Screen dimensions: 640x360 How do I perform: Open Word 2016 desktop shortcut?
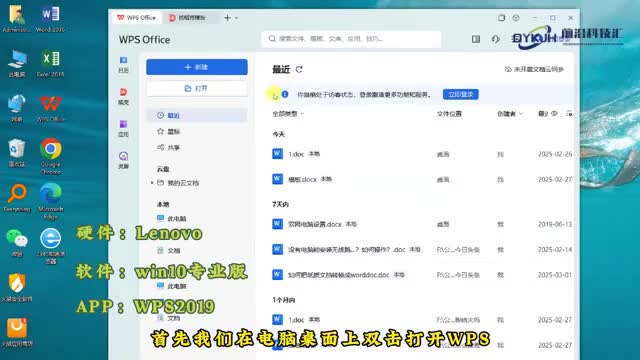pos(50,19)
